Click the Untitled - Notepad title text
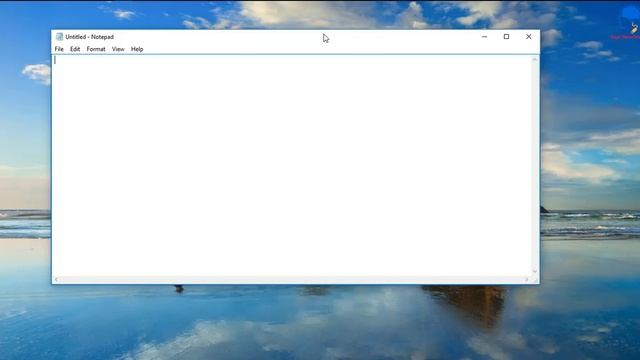The width and height of the screenshot is (640, 360). 89,37
